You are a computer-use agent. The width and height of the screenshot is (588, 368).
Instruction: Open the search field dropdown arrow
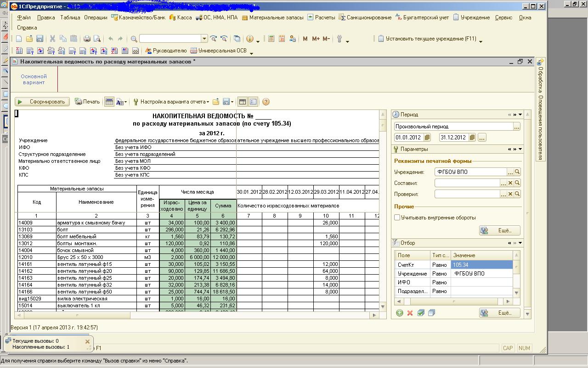point(204,39)
